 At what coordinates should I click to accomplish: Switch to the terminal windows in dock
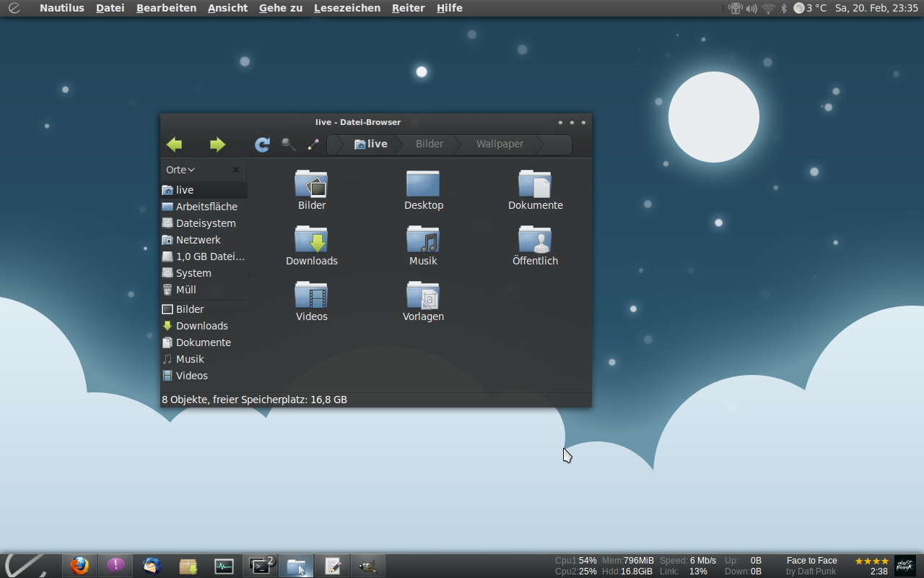(x=260, y=566)
